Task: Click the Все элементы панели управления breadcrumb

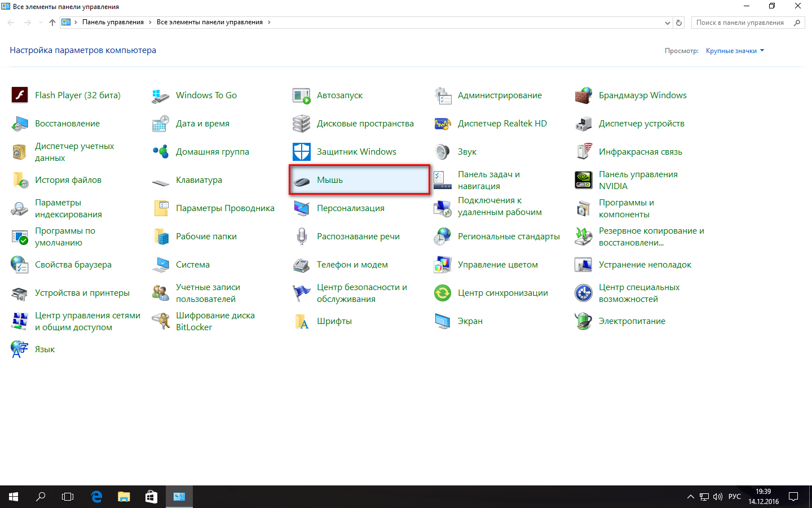Action: 210,23
